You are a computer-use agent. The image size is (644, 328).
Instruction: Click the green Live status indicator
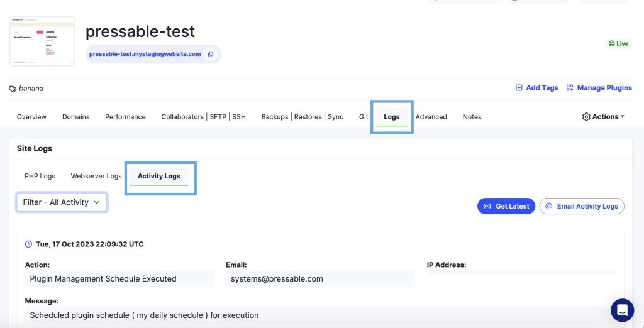pos(618,43)
